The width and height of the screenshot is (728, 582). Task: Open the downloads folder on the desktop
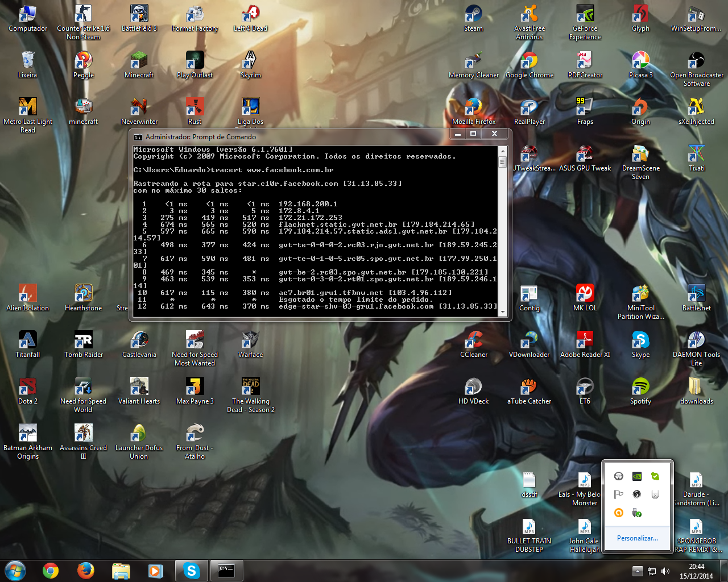pos(696,388)
